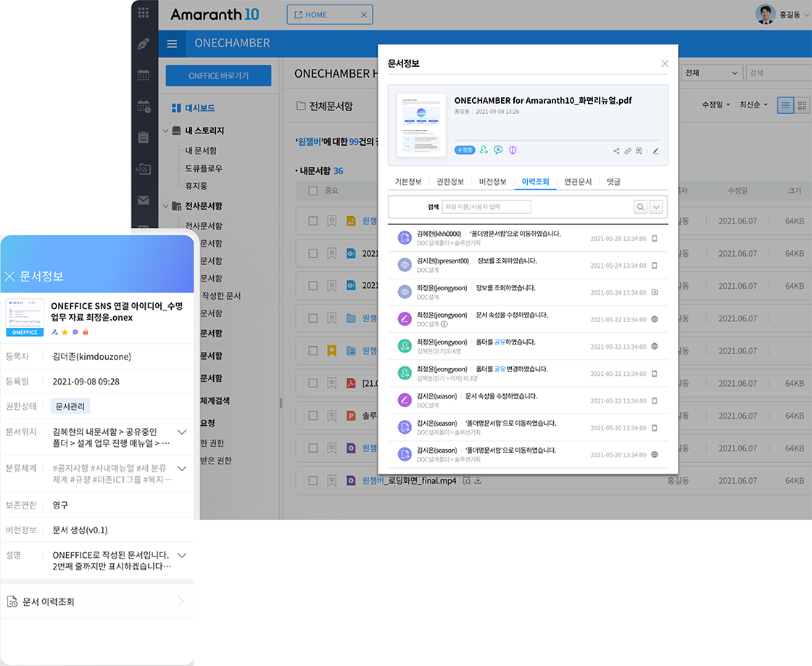Expand advanced search chevron in history tab
Screen dimensions: 812x666
(656, 207)
